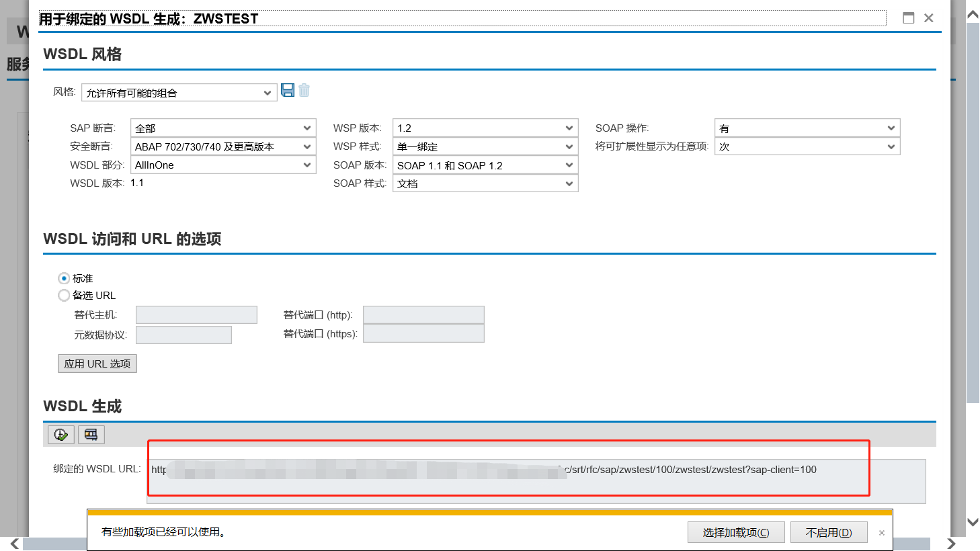Viewport: 980px width, 551px height.
Task: Dismiss the yellow notification message bar
Action: [x=829, y=532]
